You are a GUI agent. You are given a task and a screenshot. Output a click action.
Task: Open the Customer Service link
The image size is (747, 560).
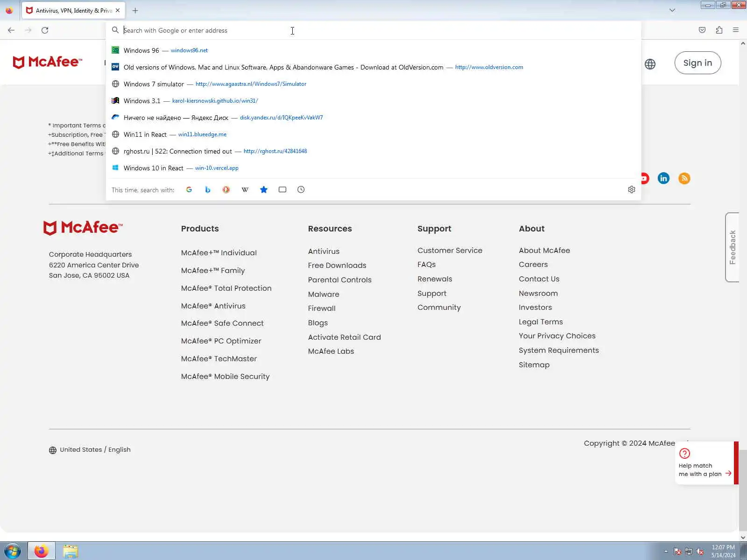(450, 251)
